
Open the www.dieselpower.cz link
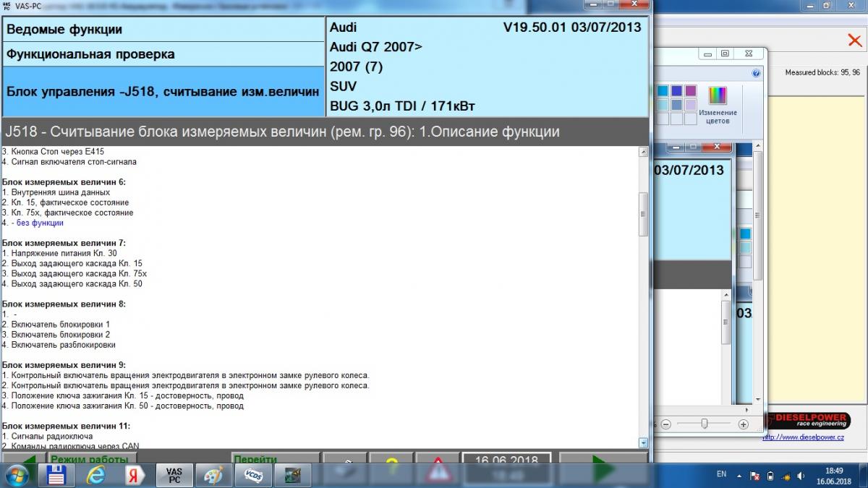[x=804, y=437]
